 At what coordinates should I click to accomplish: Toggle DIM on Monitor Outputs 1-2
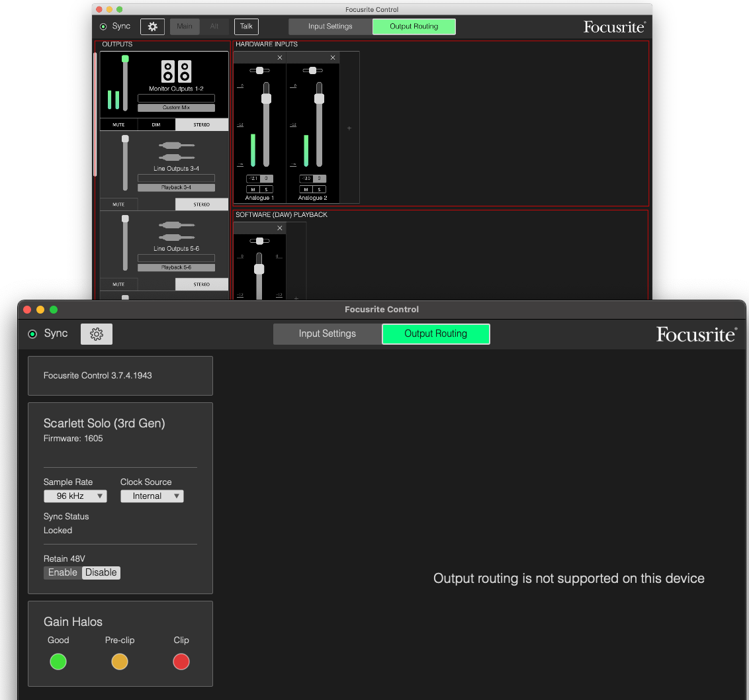point(156,124)
